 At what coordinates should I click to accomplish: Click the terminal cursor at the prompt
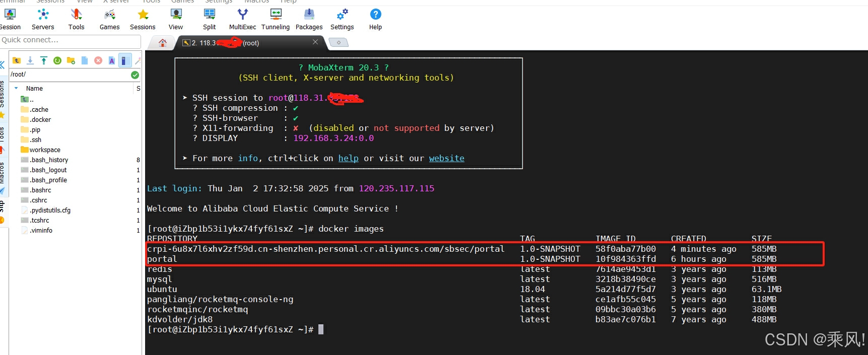tap(321, 329)
